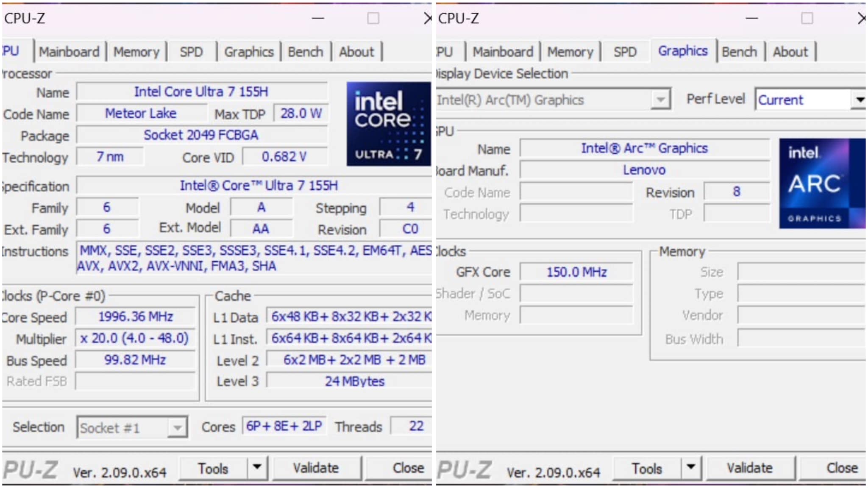Screen dimensions: 868x488
Task: Click the L1 Data cache value
Action: 349,317
